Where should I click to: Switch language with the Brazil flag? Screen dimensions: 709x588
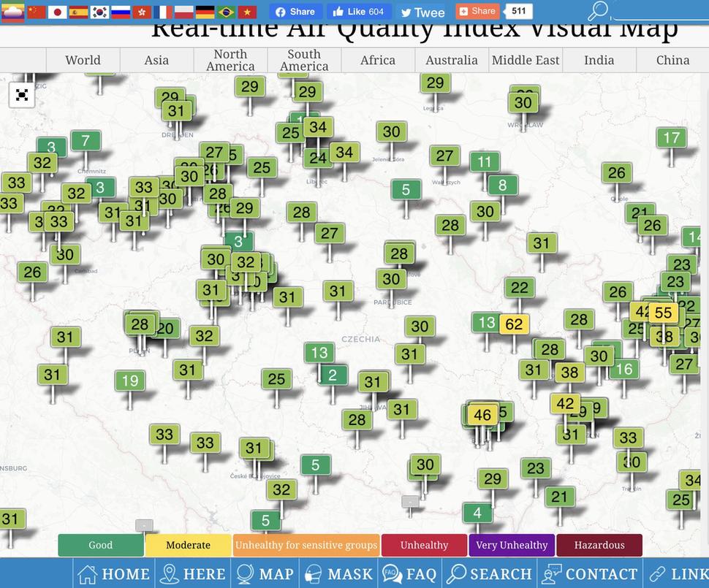(226, 12)
